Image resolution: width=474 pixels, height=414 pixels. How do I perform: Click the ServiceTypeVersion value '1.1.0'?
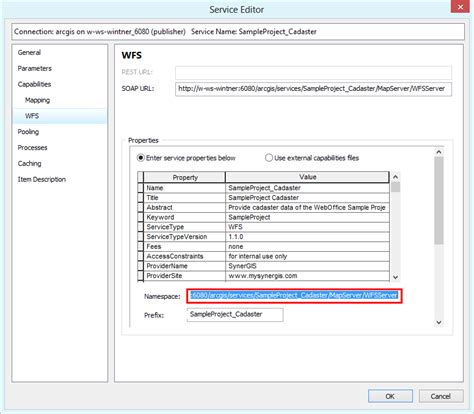click(307, 237)
